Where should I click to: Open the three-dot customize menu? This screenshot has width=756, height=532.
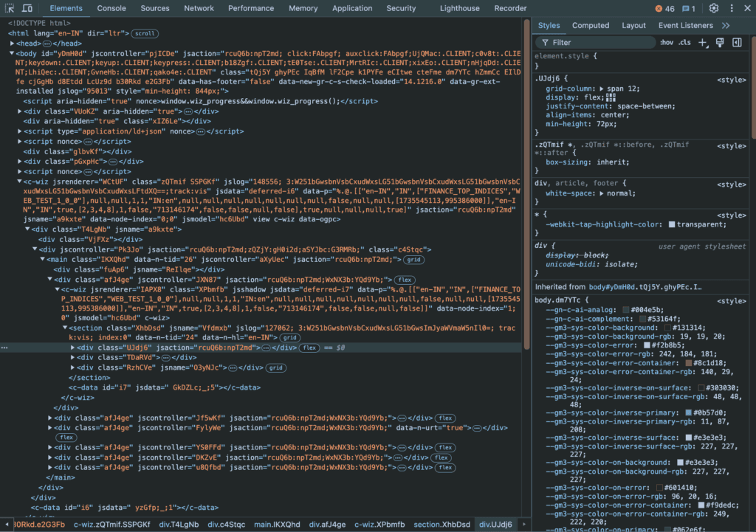732,8
